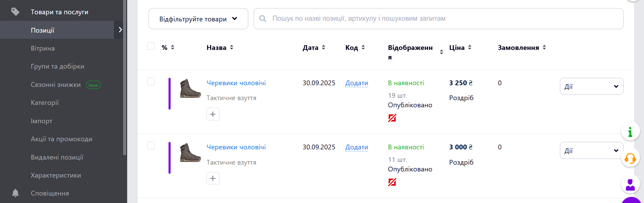Open the second Черевики чоловічі product link
The width and height of the screenshot is (644, 203).
(236, 147)
